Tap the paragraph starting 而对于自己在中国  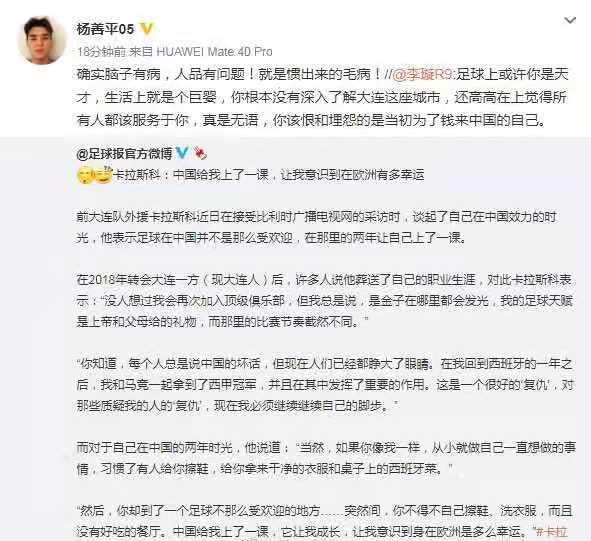[326, 458]
